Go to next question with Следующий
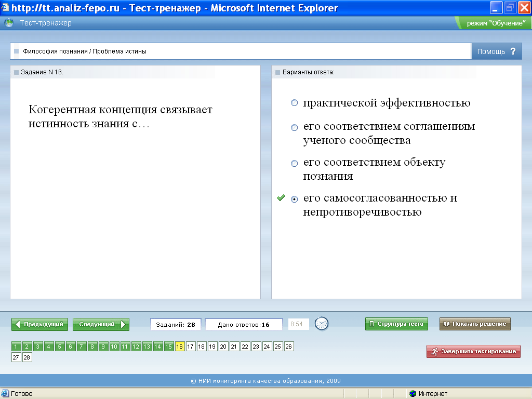The height and width of the screenshot is (399, 532). [101, 324]
